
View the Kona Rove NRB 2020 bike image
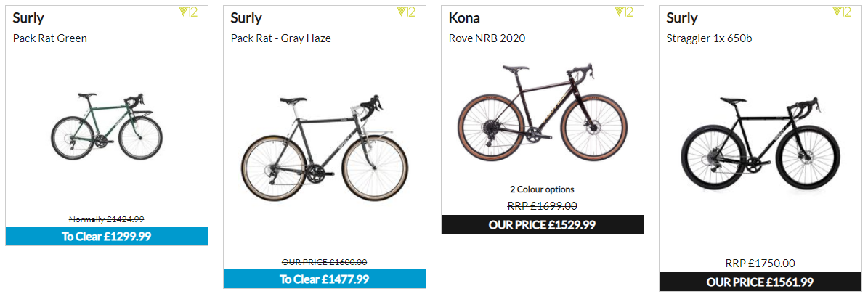(543, 113)
